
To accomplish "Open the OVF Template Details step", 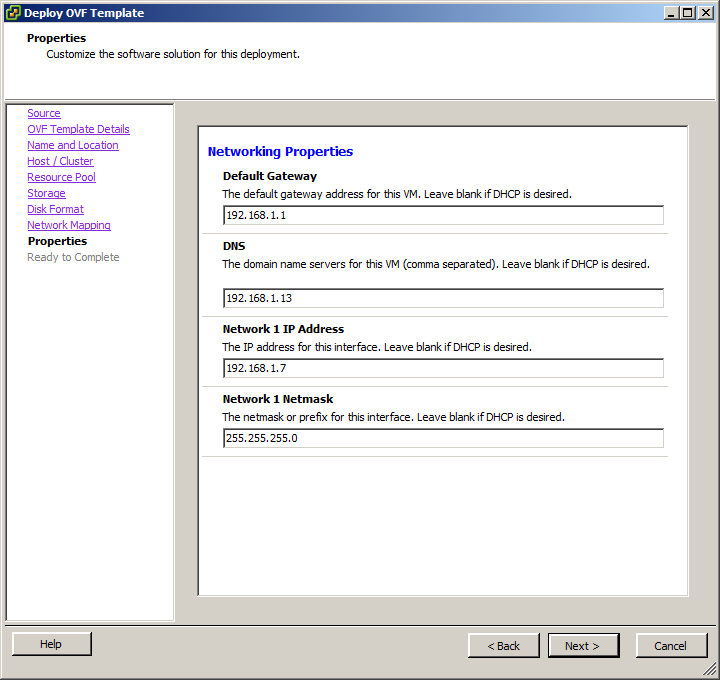I will click(78, 129).
